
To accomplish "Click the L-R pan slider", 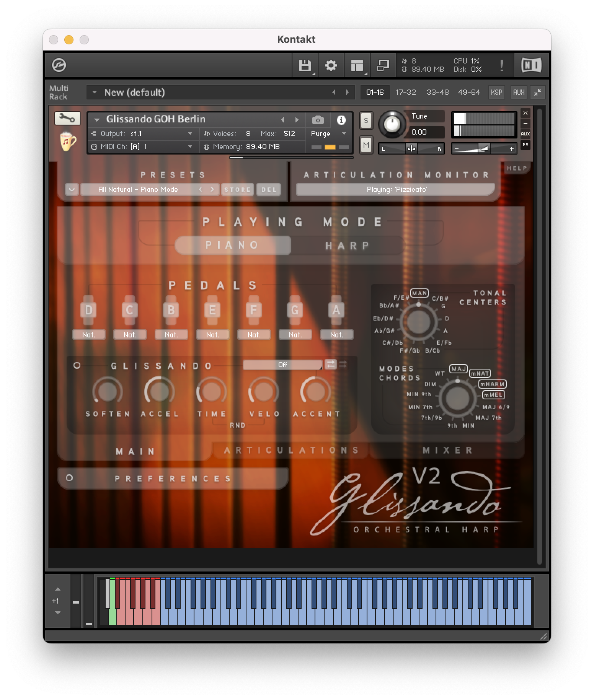I will 411,148.
